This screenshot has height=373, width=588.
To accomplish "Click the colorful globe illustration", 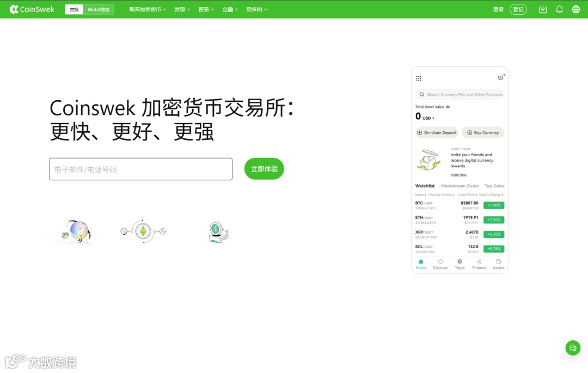I will [72, 232].
